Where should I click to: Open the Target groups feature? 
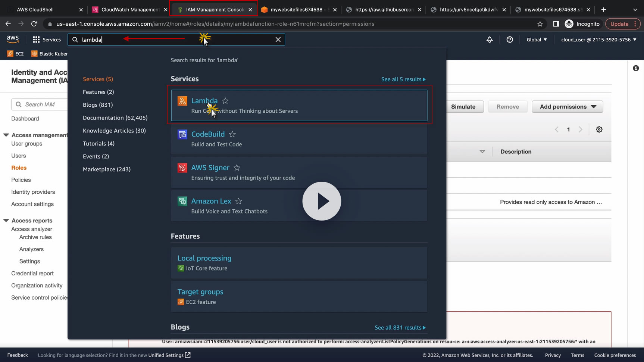click(x=200, y=292)
